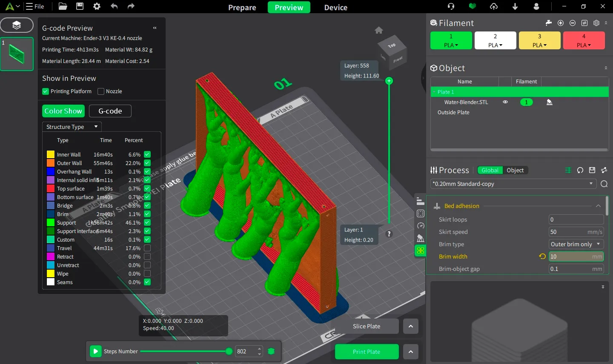613x364 pixels.
Task: Open the project folder icon in toolbar
Action: pyautogui.click(x=63, y=6)
